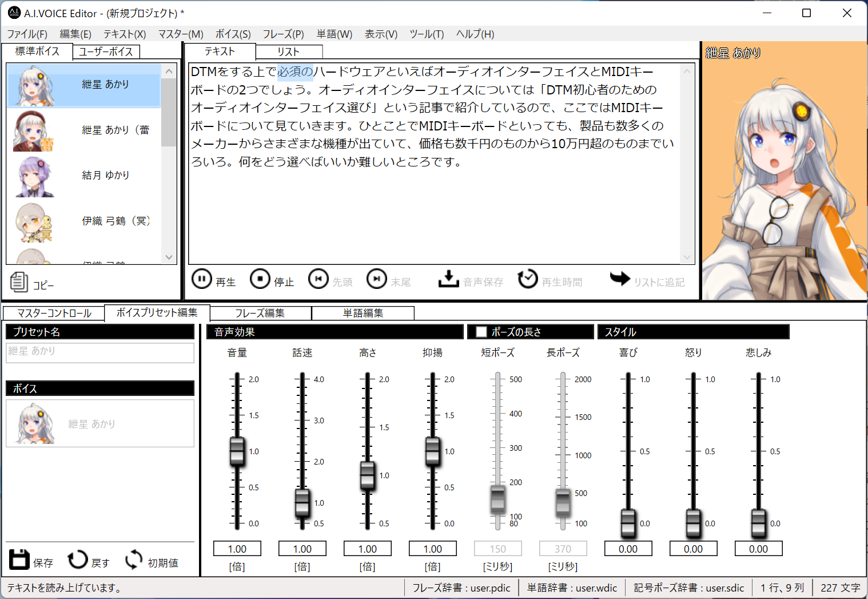This screenshot has height=599, width=868.
Task: Click the 音声保存 download icon
Action: (x=448, y=279)
